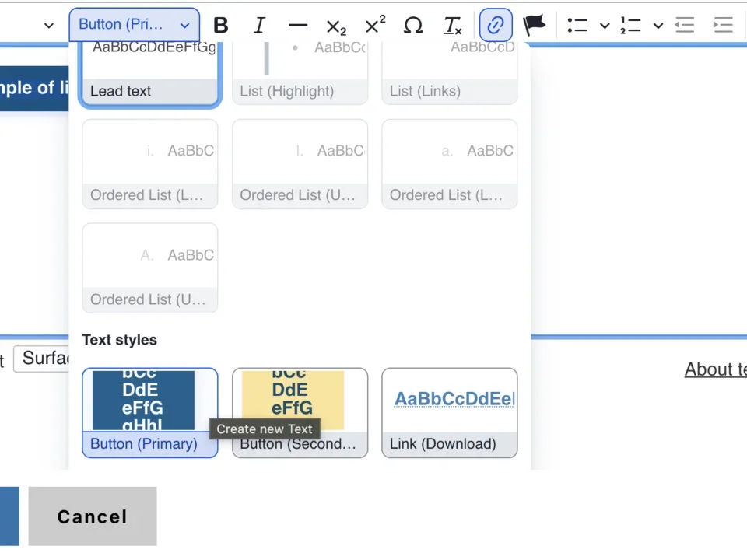Open the 'About te...' link

point(714,369)
